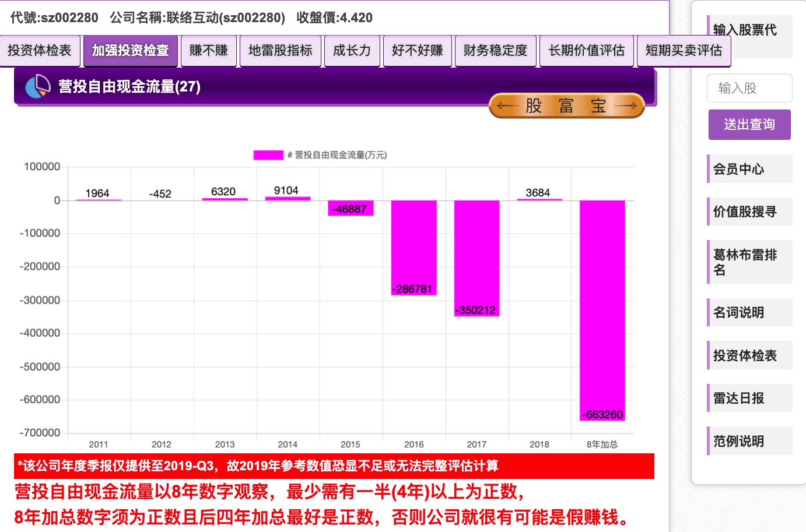Screen dimensions: 806x532
Task: Open the 好不好赚 tab
Action: (418, 51)
